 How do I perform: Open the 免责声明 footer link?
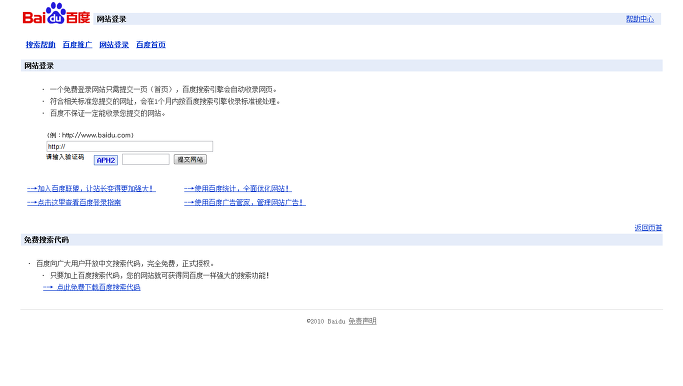362,321
